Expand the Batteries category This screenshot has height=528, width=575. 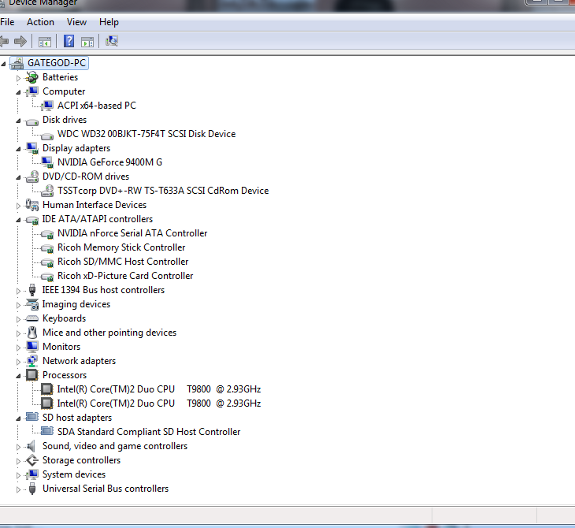(x=18, y=78)
